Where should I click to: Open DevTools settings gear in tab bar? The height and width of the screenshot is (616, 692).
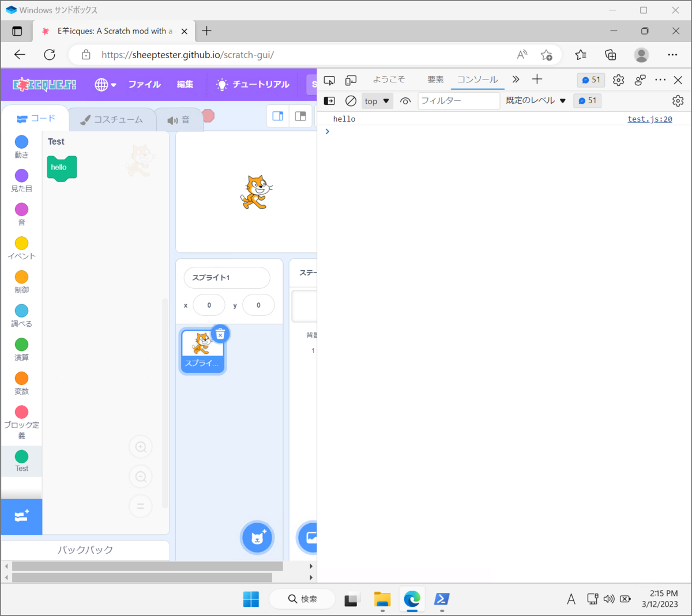[x=618, y=80]
